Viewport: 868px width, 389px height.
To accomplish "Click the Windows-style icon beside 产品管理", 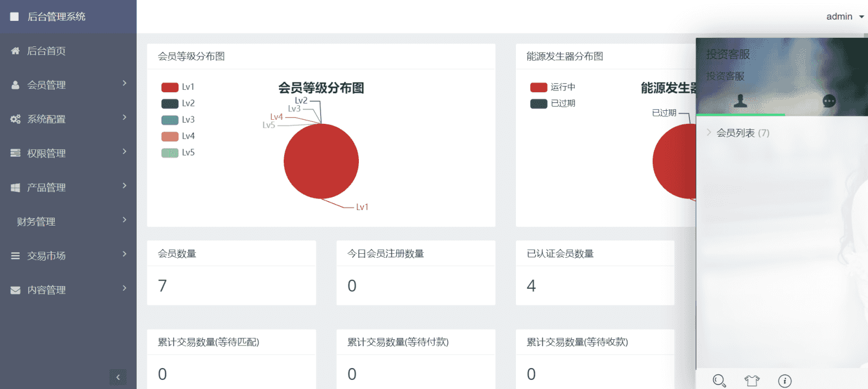I will [x=15, y=188].
